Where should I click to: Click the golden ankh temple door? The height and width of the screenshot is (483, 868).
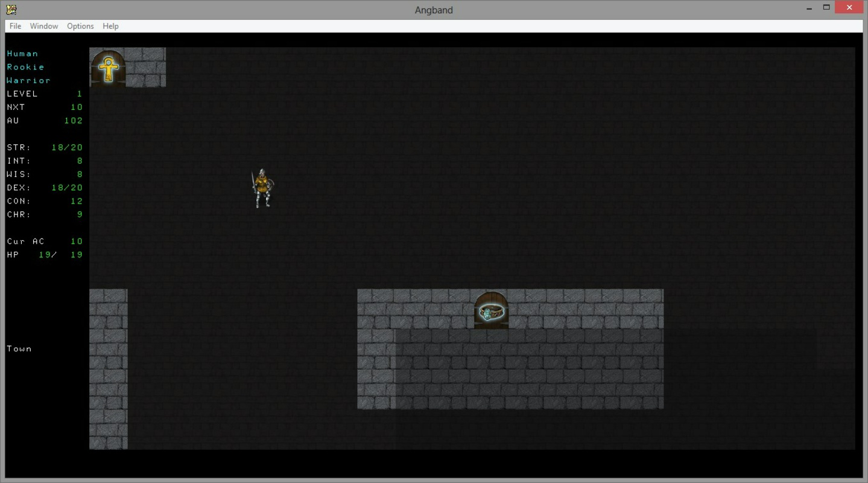coord(109,68)
